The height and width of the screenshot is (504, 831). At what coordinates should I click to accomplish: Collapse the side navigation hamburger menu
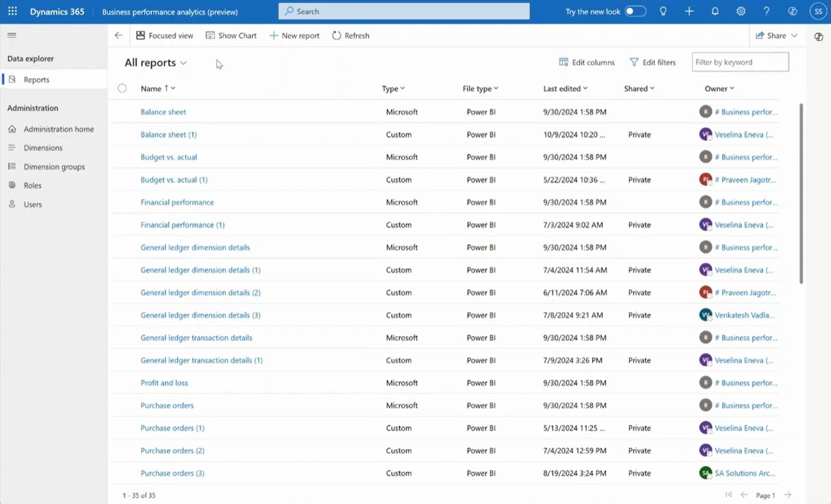tap(12, 36)
